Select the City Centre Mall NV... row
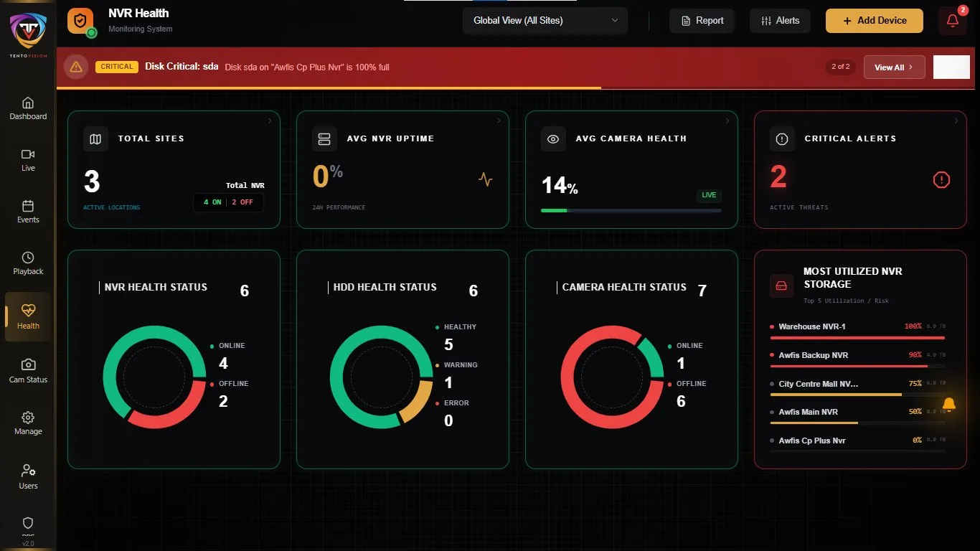 [857, 387]
